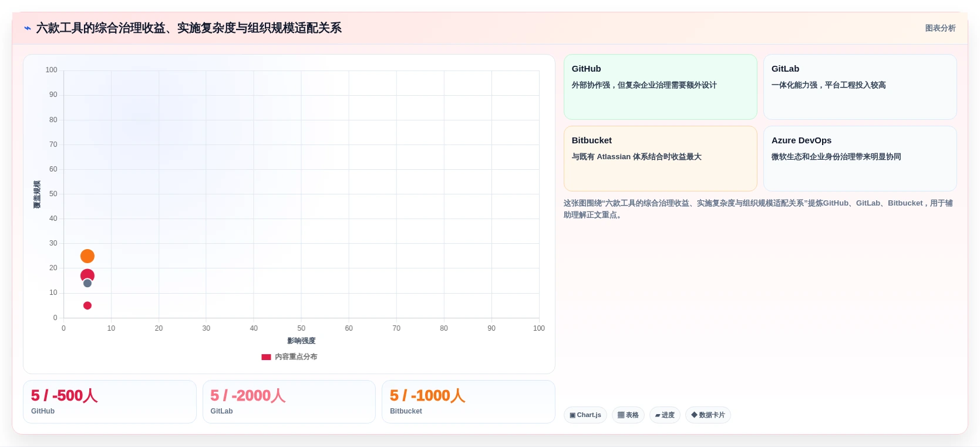Select the 5 / -500人 GitHub stat value

tap(65, 396)
